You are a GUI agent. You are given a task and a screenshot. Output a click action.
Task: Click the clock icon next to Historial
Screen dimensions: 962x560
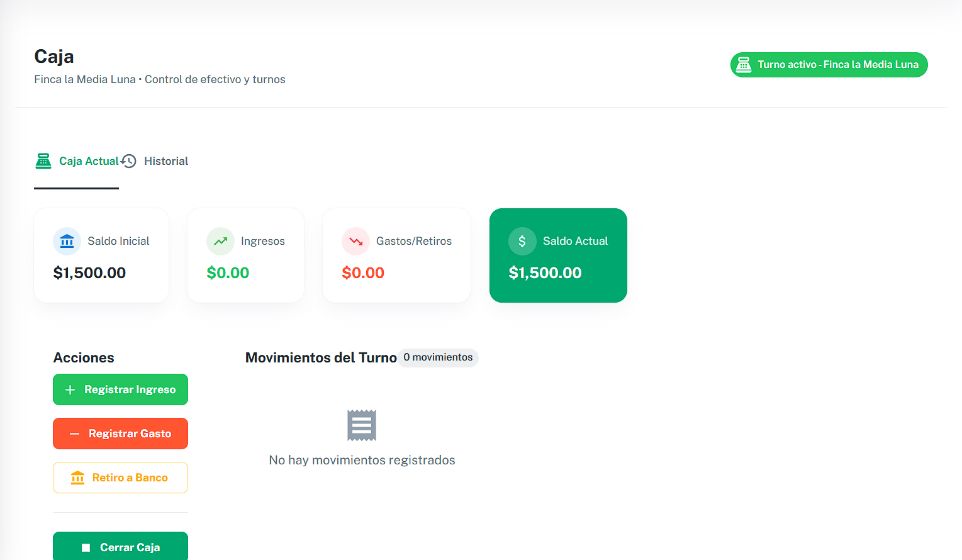tap(129, 160)
